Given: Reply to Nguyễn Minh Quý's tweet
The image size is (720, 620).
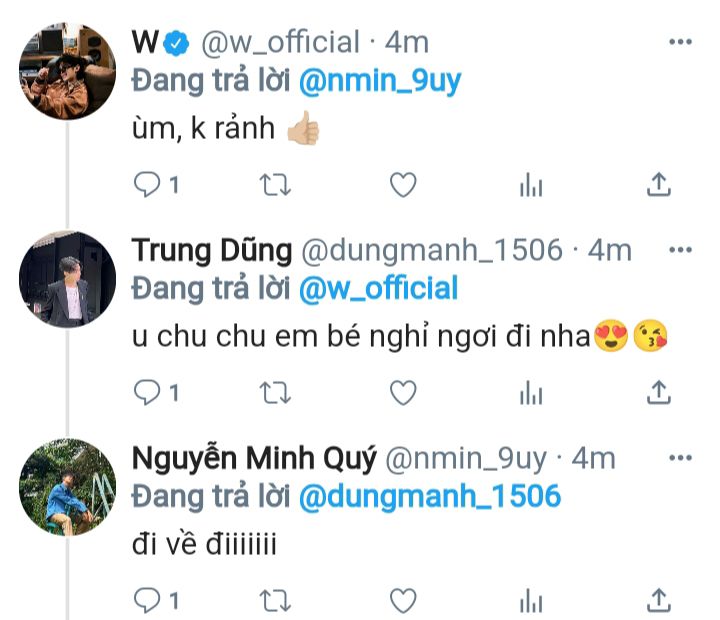Looking at the screenshot, I should pyautogui.click(x=147, y=600).
